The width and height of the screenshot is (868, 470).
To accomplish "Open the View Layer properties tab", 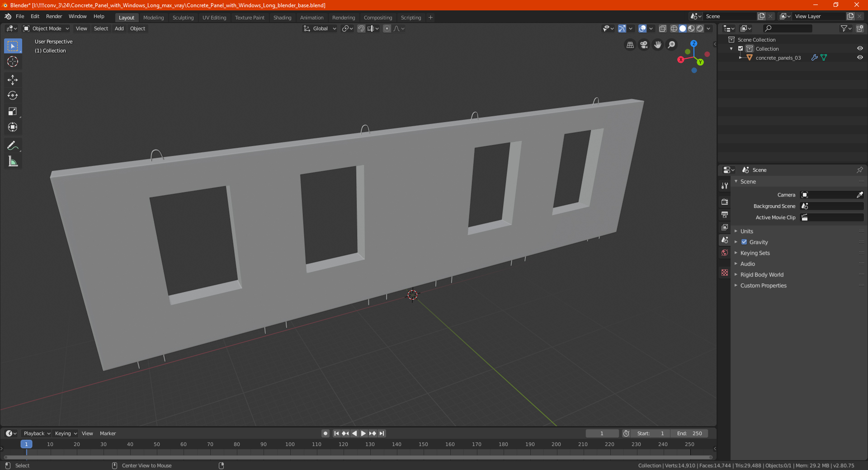I will pyautogui.click(x=725, y=227).
